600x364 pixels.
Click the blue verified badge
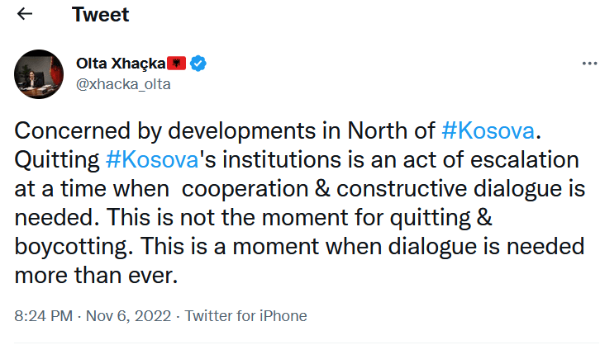tap(199, 64)
